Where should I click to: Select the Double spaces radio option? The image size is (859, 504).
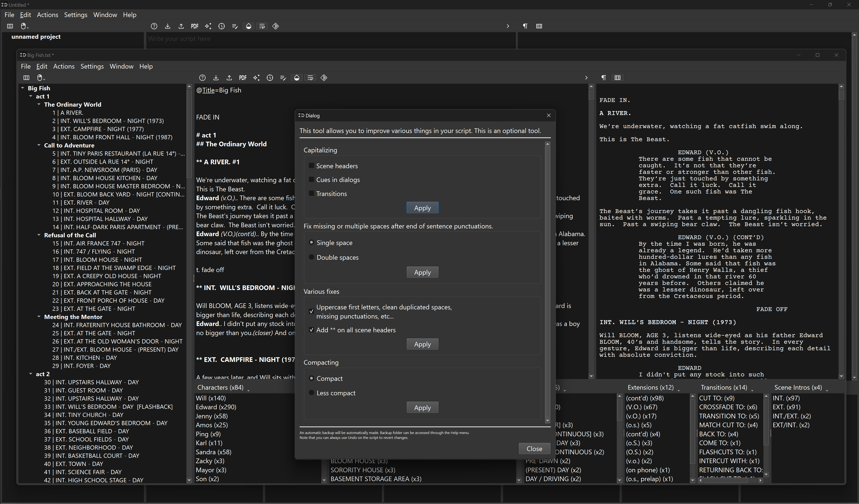click(311, 257)
